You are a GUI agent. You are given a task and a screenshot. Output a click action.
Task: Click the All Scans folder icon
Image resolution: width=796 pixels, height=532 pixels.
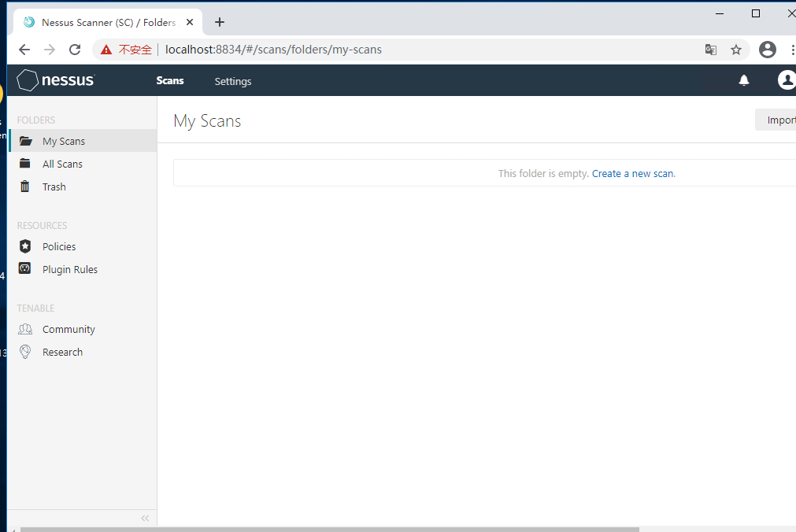pos(25,164)
